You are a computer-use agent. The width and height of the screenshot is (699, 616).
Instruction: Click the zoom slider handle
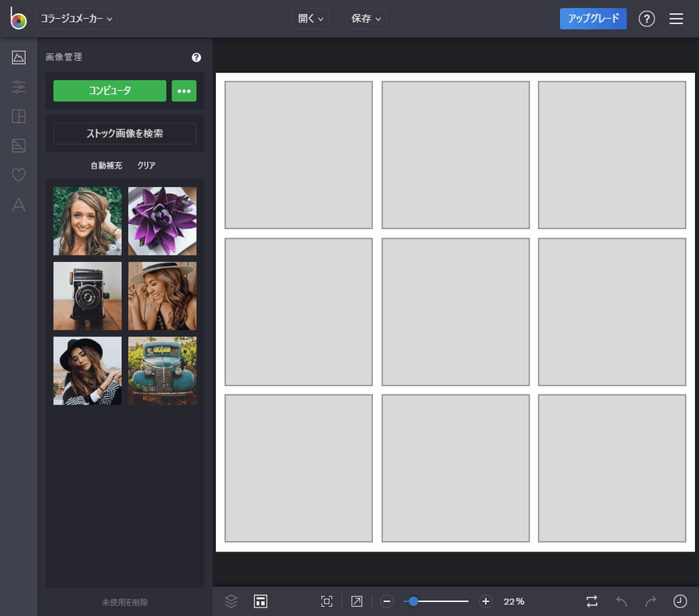click(413, 601)
